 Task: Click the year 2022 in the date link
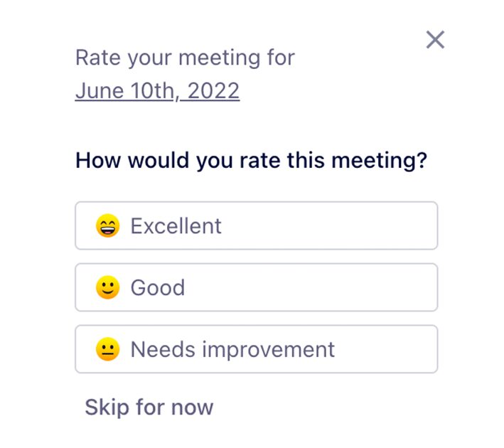point(213,91)
